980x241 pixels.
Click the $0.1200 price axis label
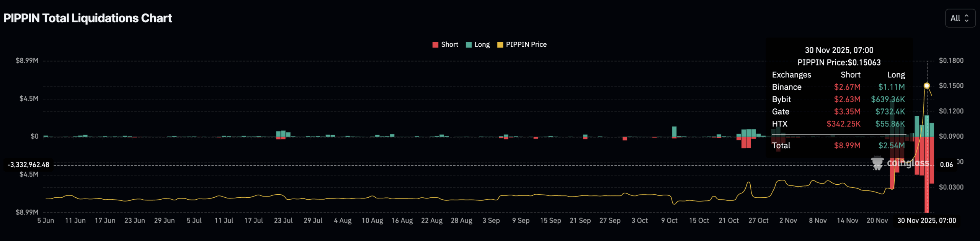(x=951, y=111)
